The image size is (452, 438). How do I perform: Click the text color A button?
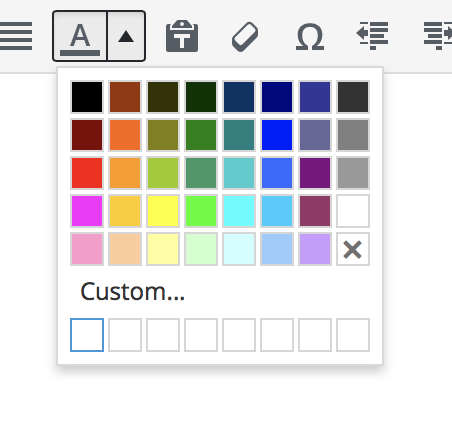(x=80, y=36)
